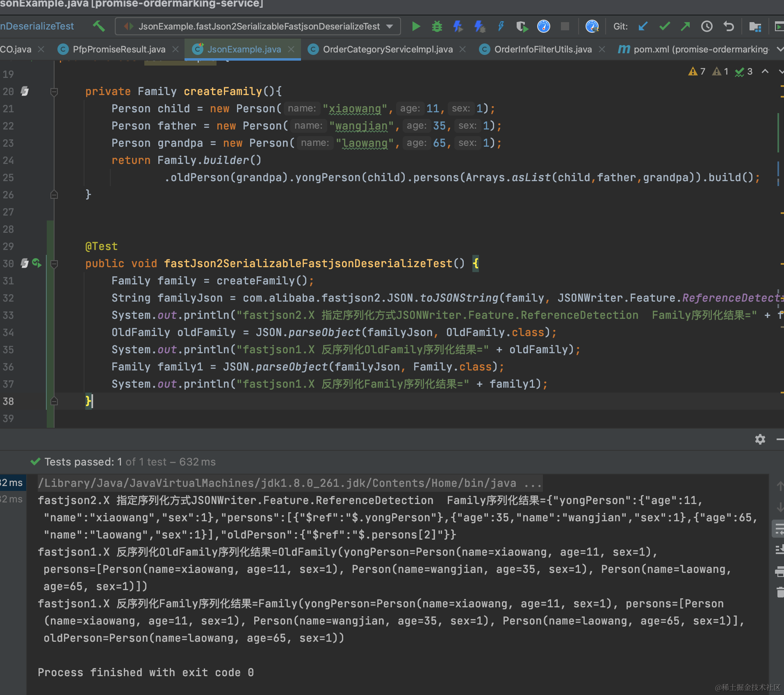Image resolution: width=784 pixels, height=695 pixels.
Task: Click the gray Stop square button
Action: [x=565, y=27]
